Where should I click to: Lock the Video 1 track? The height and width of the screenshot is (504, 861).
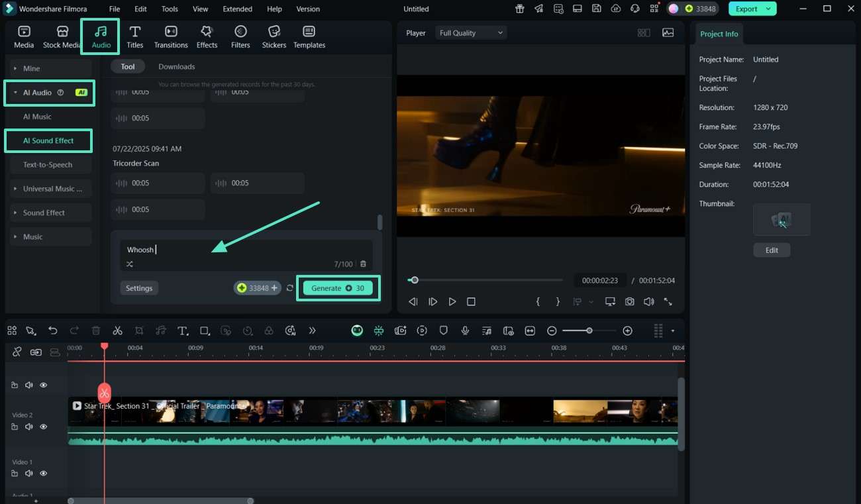click(15, 474)
